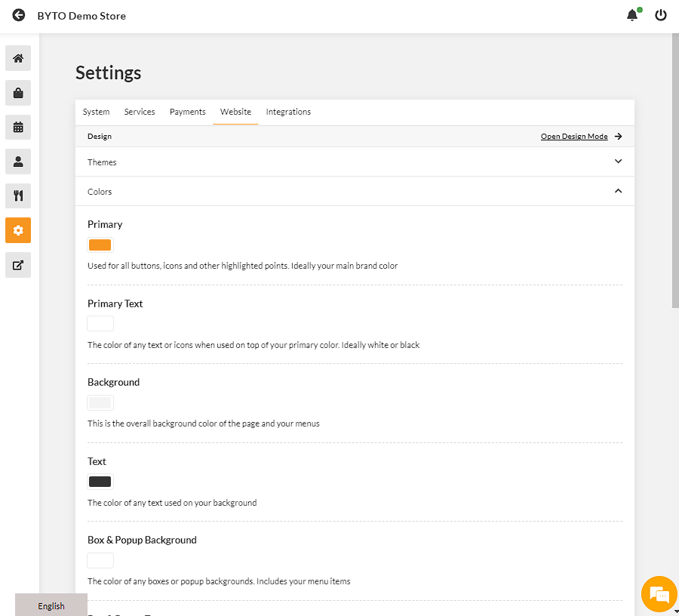Open the Menu fork and knife icon
Viewport: 679px width, 616px height.
tap(18, 196)
